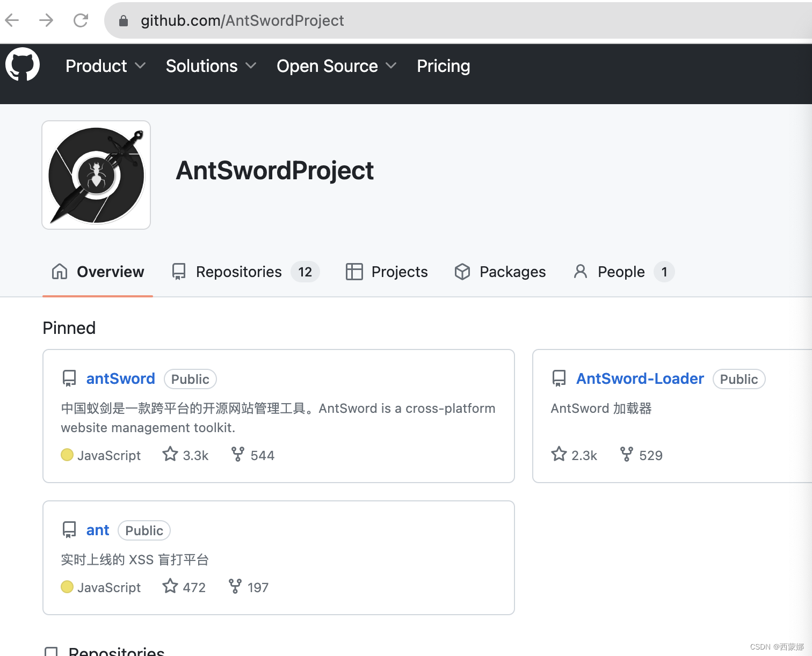
Task: Click the repo icon beside ant
Action: point(69,530)
